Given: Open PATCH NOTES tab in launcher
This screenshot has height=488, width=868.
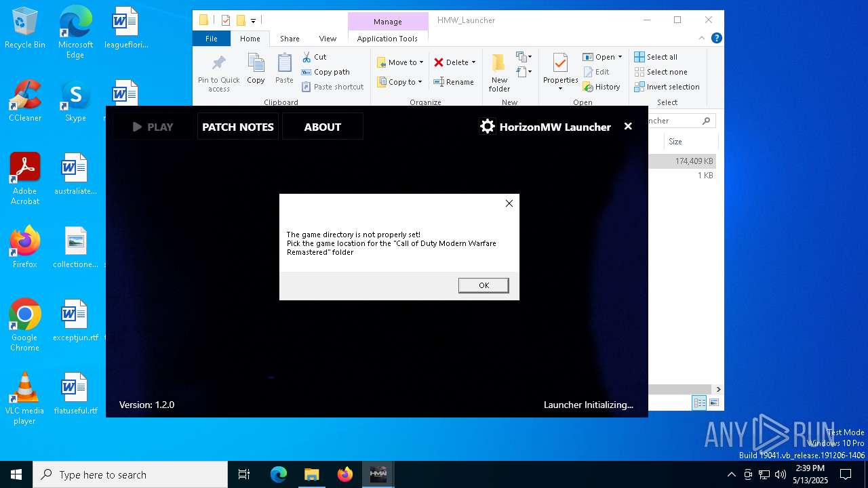Looking at the screenshot, I should (238, 127).
